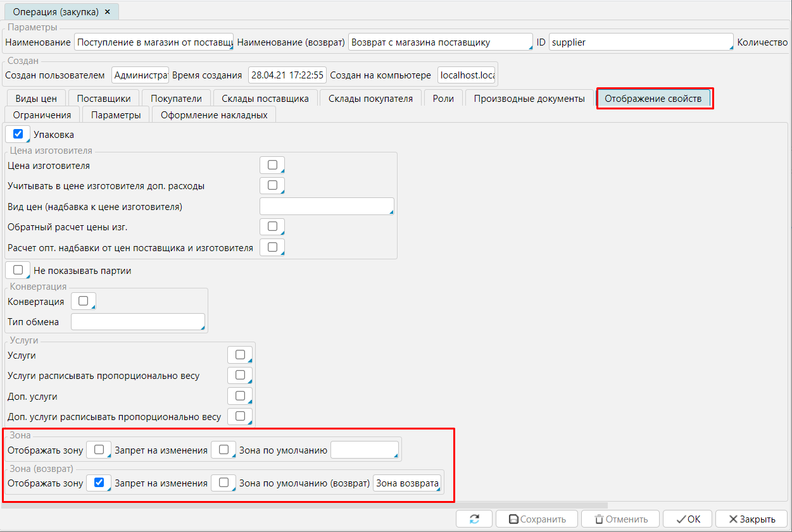This screenshot has height=532, width=792.
Task: Disable Отображать зону in Зона (возврат)
Action: coord(98,483)
